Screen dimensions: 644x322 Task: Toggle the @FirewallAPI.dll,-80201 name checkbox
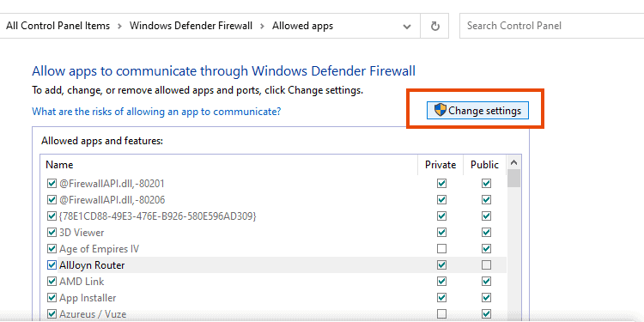pyautogui.click(x=52, y=183)
